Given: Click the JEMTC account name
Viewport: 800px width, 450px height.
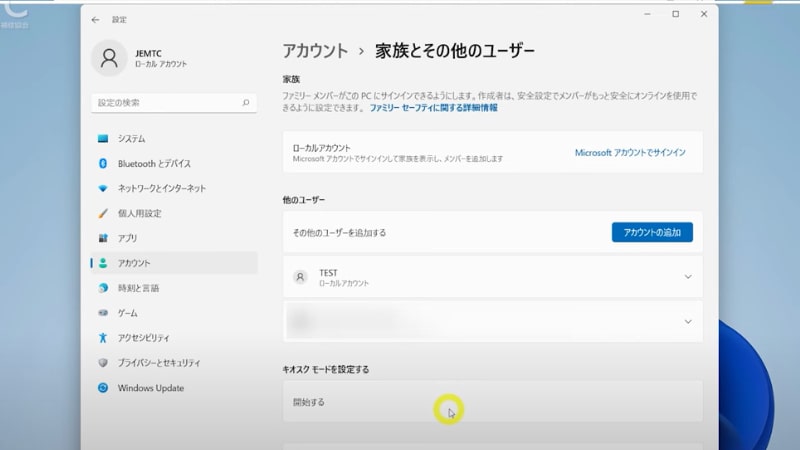Looking at the screenshot, I should [148, 53].
